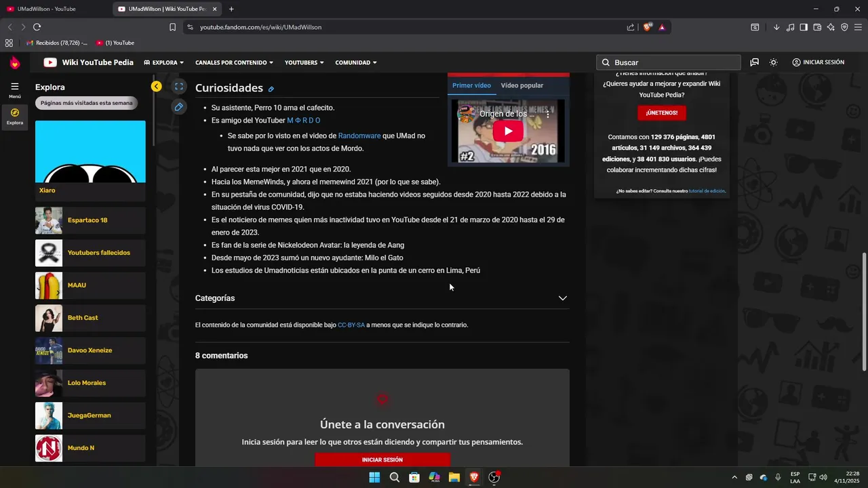The image size is (868, 488).
Task: Open Beth Cast page
Action: (90, 318)
